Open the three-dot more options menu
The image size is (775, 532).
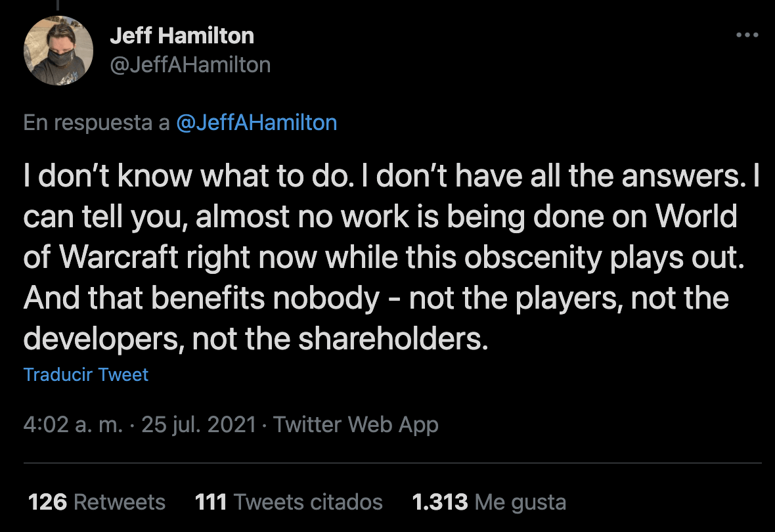click(x=747, y=35)
